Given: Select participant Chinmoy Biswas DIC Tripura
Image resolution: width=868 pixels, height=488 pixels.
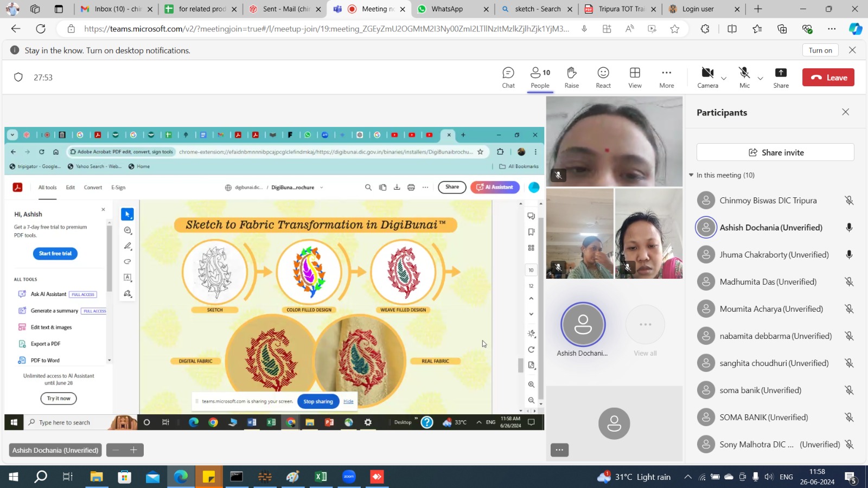Looking at the screenshot, I should pyautogui.click(x=768, y=201).
